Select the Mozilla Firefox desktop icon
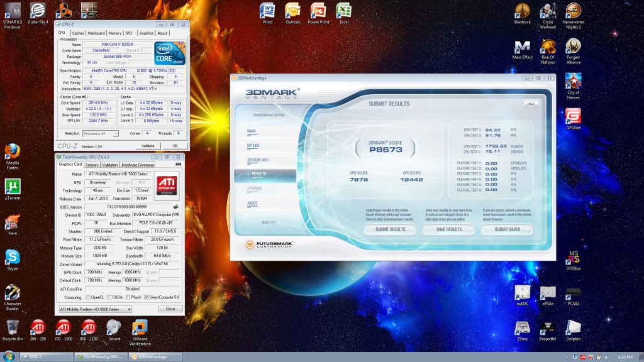The image size is (644, 362). coord(13,156)
